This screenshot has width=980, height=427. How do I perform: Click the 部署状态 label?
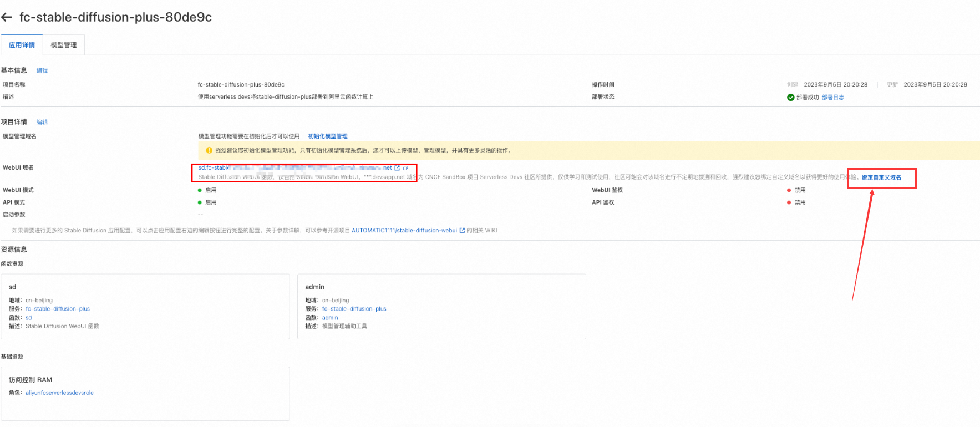coord(603,97)
